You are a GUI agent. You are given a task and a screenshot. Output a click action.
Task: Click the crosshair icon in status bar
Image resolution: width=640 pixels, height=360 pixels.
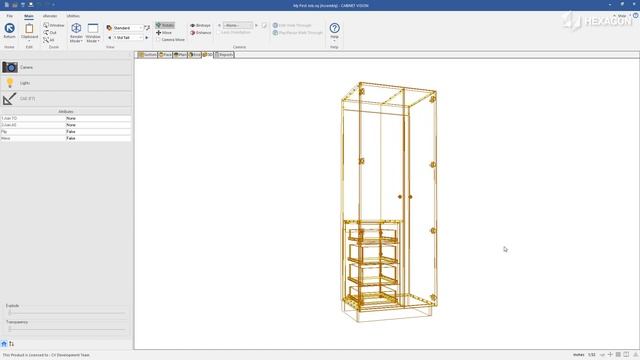[x=610, y=355]
